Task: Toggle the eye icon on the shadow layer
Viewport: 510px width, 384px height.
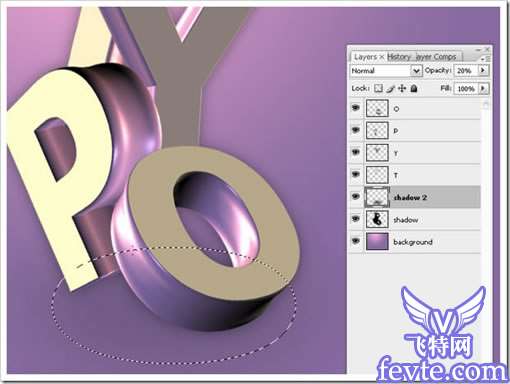Action: pyautogui.click(x=356, y=219)
